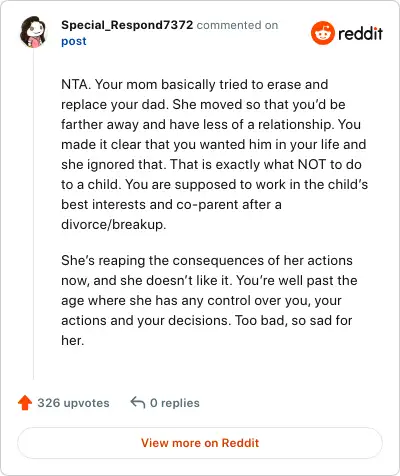This screenshot has width=400, height=476.
Task: Click the "commented on" gray text
Action: [237, 25]
